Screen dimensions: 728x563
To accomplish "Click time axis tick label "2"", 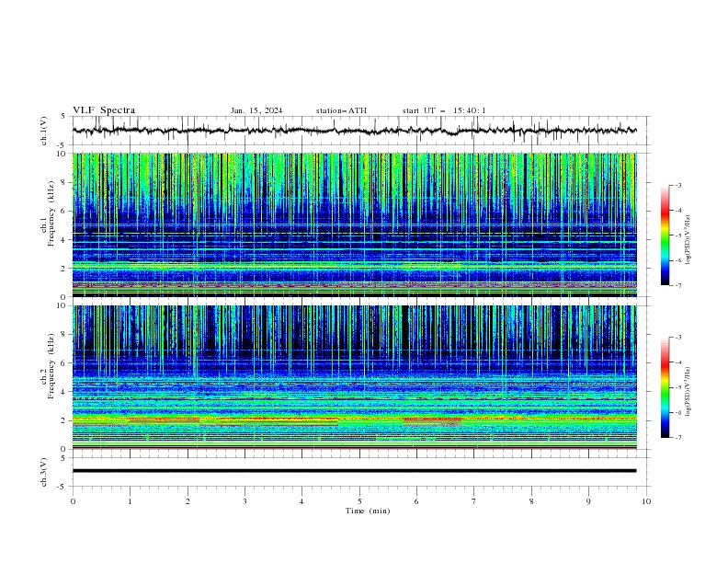I will pyautogui.click(x=188, y=501).
